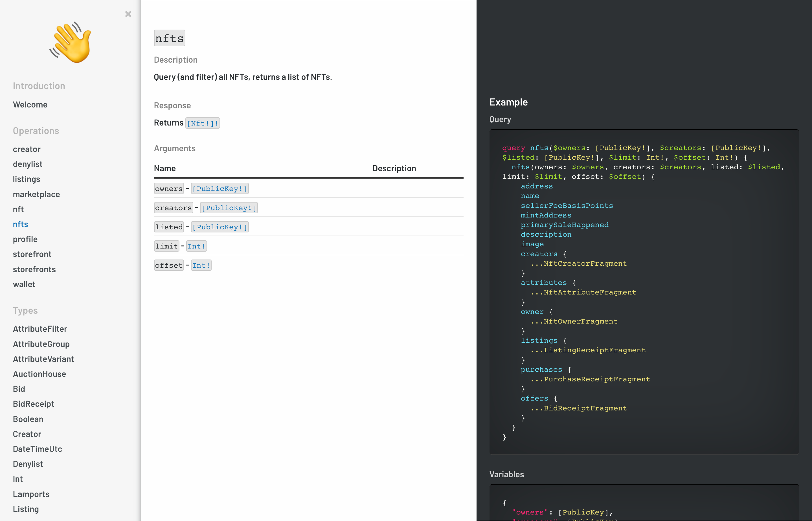Screen dimensions: 812x521
Task: Open the profile operation docs
Action: pyautogui.click(x=25, y=239)
